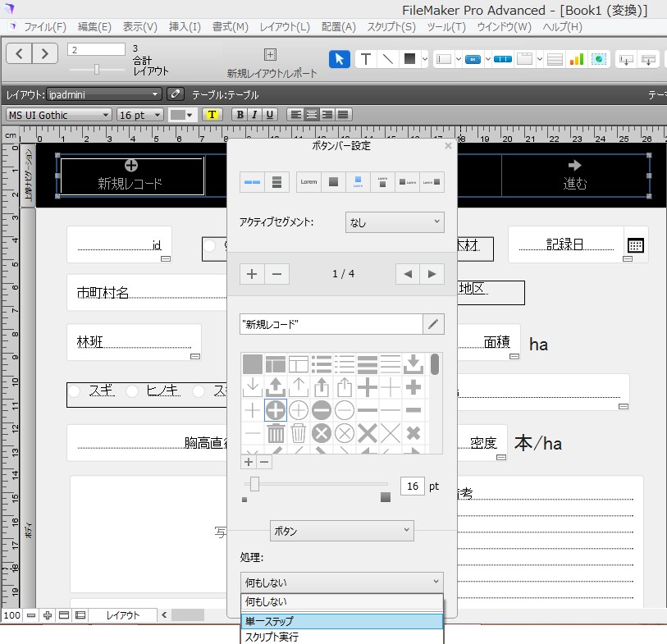Open the ipadmini layout dropdown
This screenshot has width=667, height=644.
(x=104, y=94)
